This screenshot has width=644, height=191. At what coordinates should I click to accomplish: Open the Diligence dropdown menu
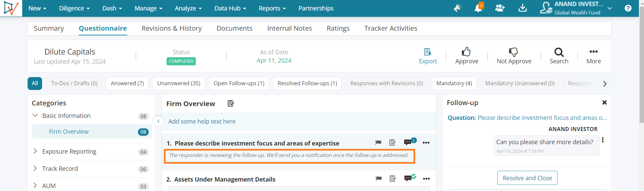click(x=74, y=8)
